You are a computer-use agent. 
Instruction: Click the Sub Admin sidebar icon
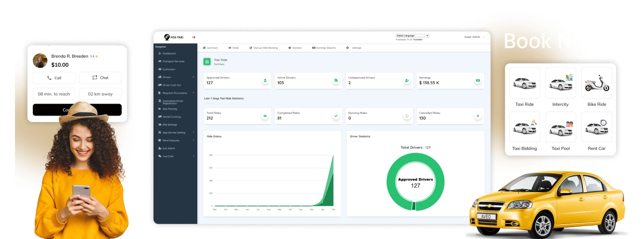(x=159, y=148)
